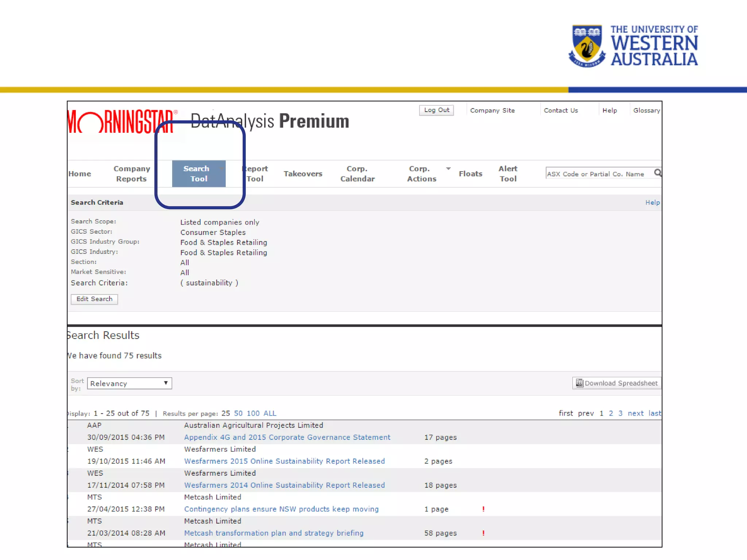Click the Morningstar logo
This screenshot has height=560, width=747.
point(121,122)
